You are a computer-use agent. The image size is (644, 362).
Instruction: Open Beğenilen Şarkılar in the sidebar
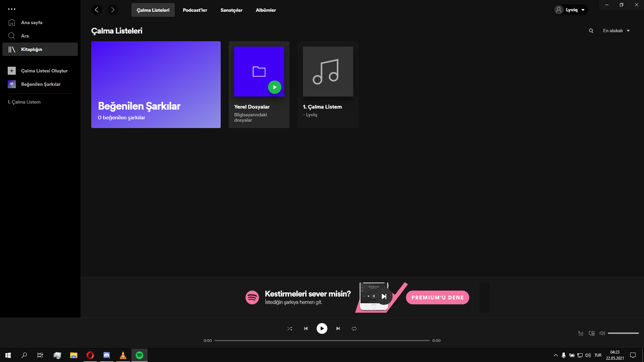click(x=41, y=84)
